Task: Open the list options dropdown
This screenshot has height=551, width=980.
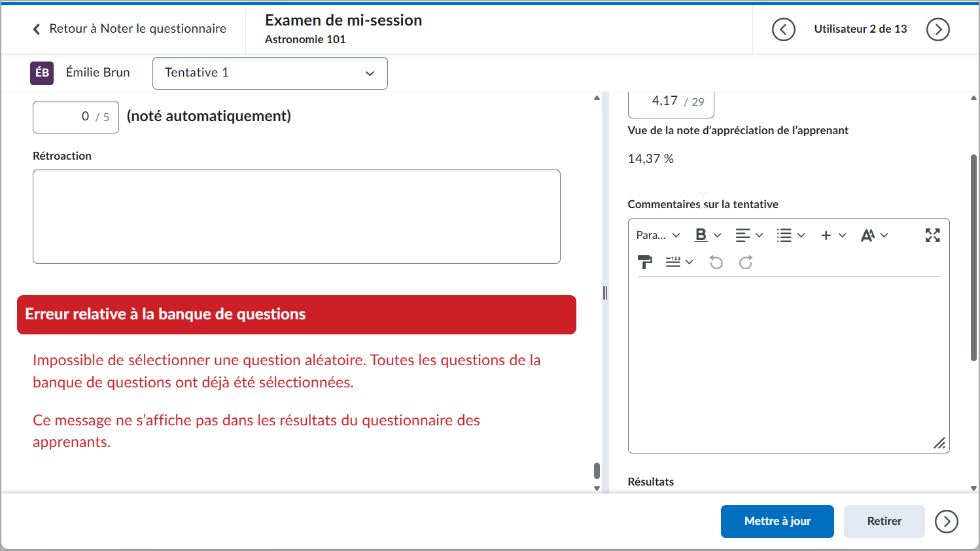Action: click(790, 235)
